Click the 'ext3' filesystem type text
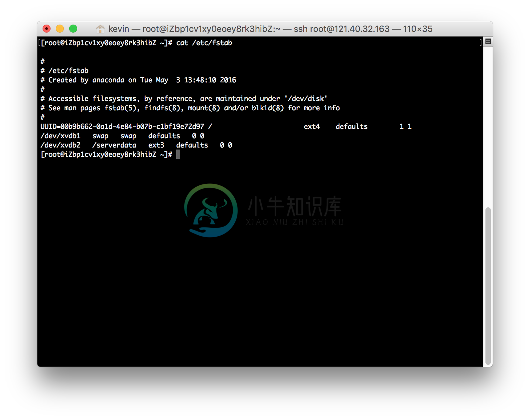530x420 pixels. pos(156,145)
